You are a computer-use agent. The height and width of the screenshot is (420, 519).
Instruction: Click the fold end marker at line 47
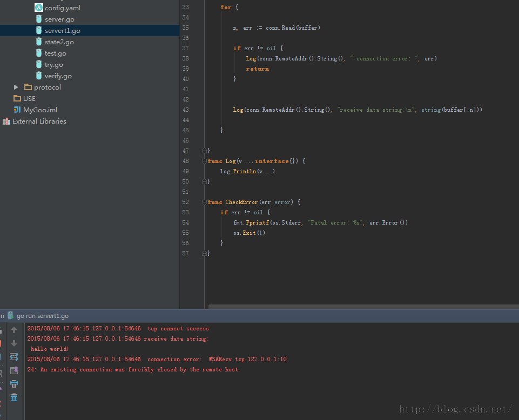204,151
